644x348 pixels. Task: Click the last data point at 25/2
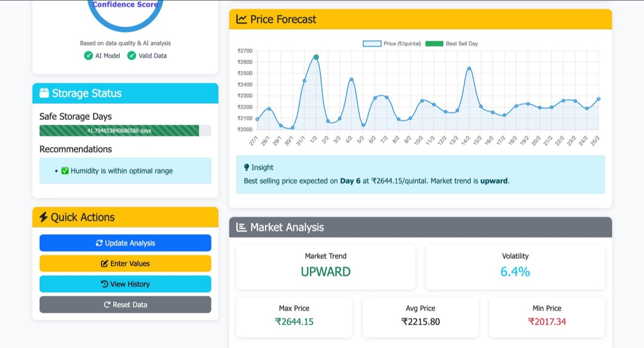598,99
